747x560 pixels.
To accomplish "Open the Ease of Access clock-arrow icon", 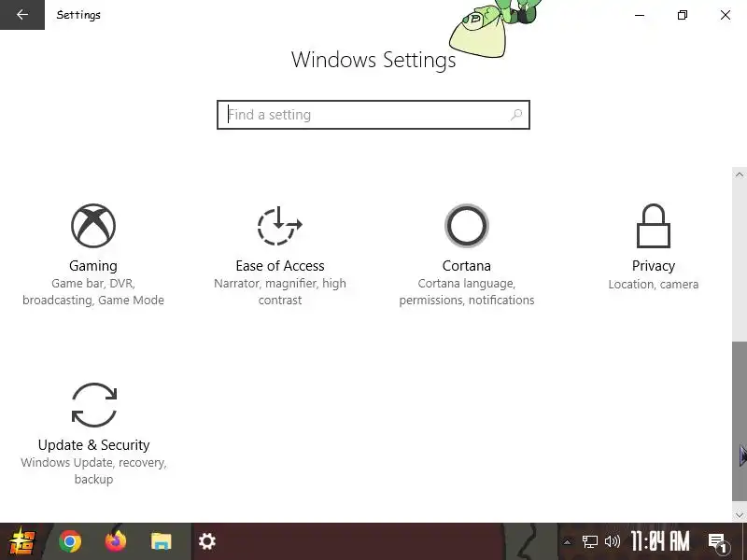I will coord(280,226).
